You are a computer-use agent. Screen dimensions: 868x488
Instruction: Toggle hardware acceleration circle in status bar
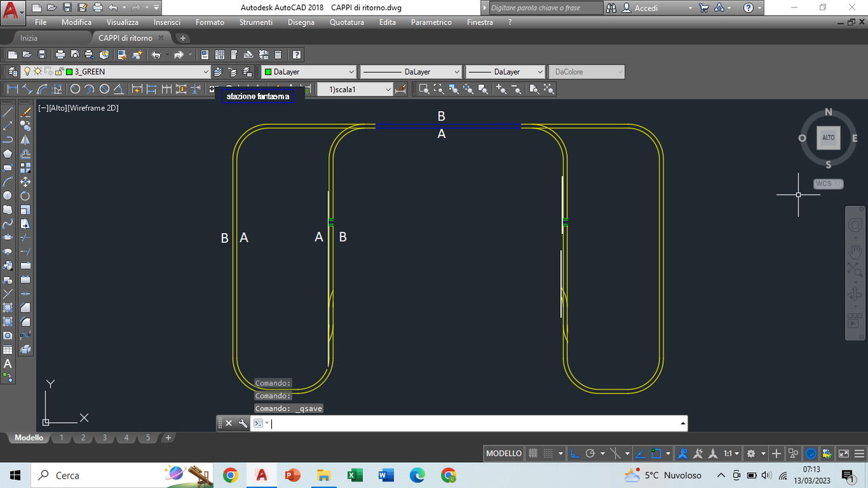click(810, 453)
